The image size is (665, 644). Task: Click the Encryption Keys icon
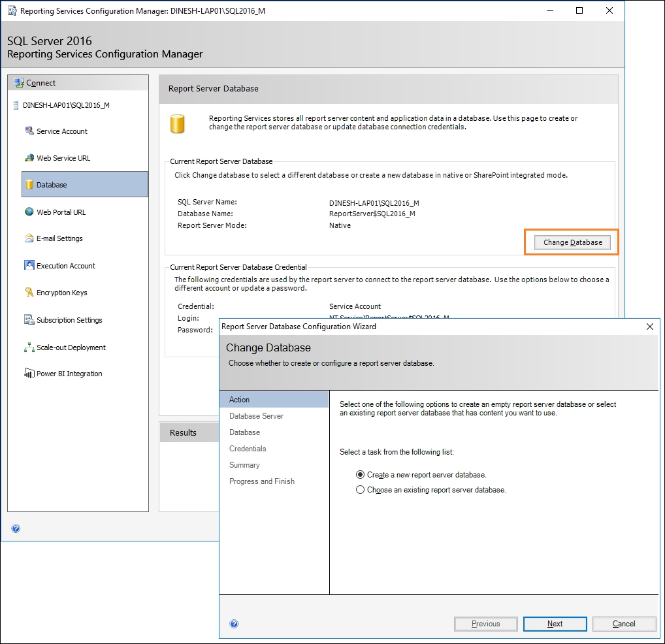click(x=29, y=292)
